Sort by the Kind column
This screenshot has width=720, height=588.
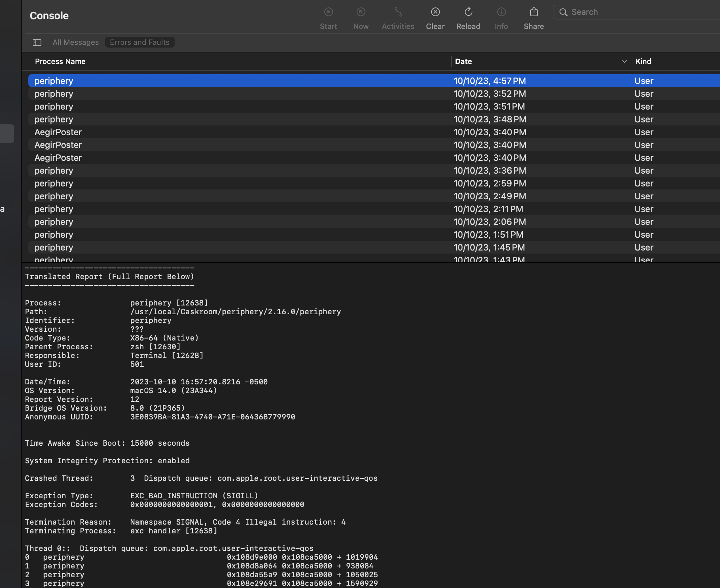point(643,61)
